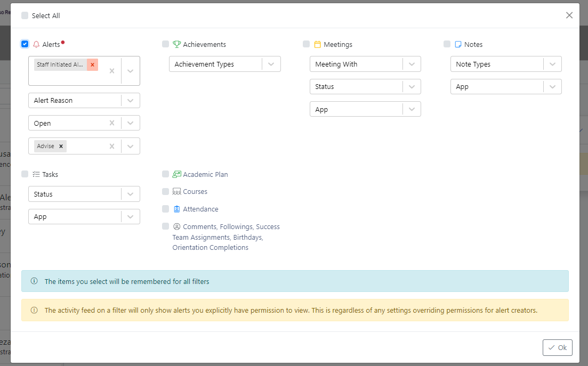
Task: Click the Attendance label
Action: [200, 209]
